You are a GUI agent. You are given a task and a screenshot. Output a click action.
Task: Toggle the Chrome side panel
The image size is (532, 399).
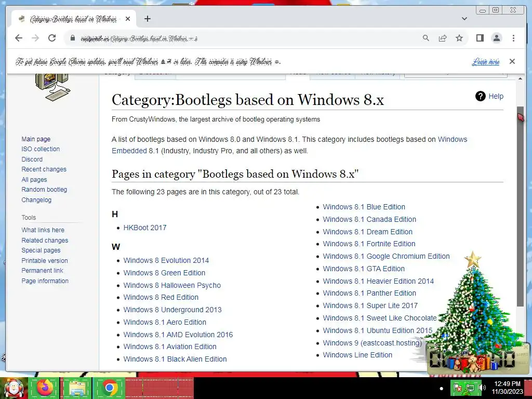coord(480,38)
